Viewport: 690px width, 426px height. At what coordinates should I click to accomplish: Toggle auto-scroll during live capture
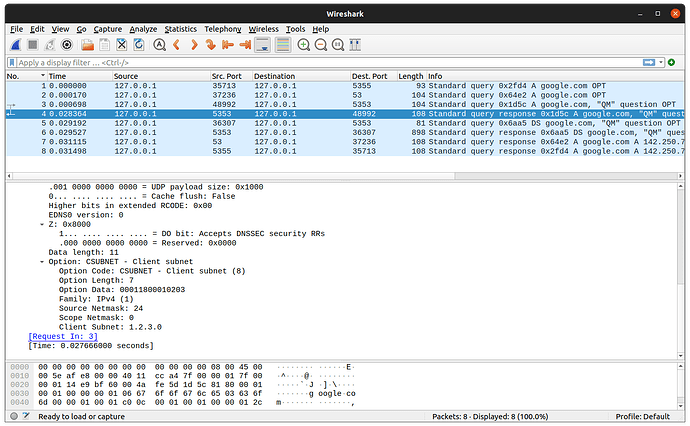click(x=263, y=45)
